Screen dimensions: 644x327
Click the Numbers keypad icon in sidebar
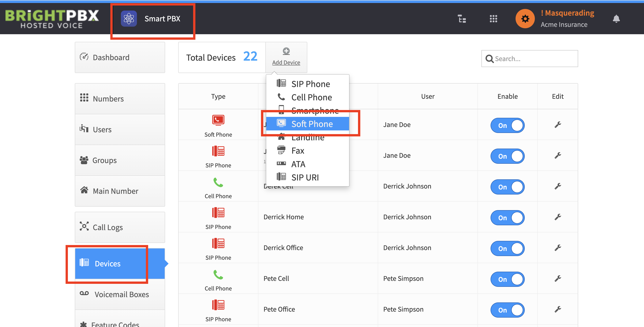point(84,98)
